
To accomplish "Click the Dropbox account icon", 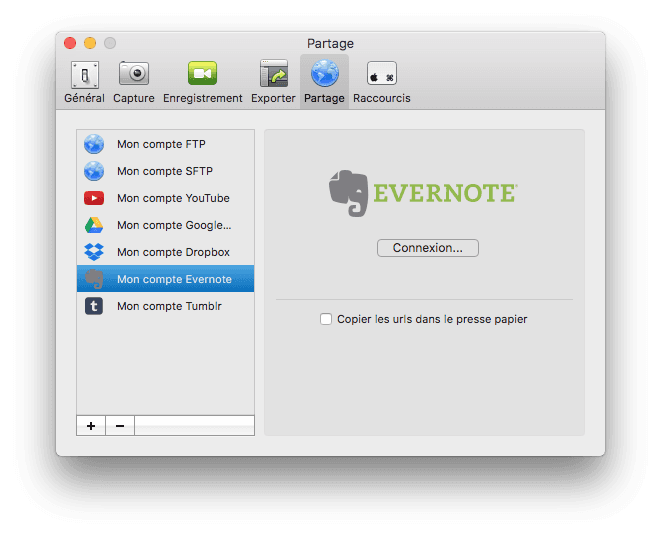I will 94,252.
